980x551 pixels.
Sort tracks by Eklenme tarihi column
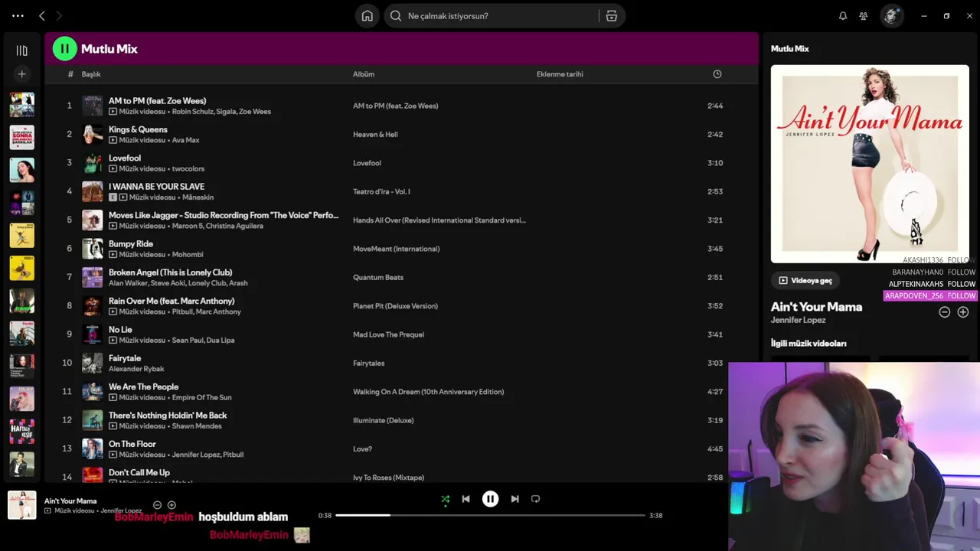(x=560, y=74)
